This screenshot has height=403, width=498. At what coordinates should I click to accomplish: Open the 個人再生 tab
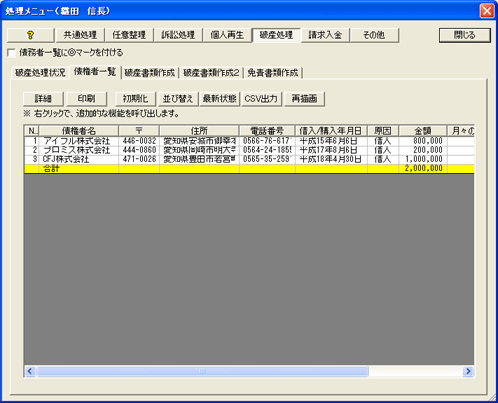227,35
